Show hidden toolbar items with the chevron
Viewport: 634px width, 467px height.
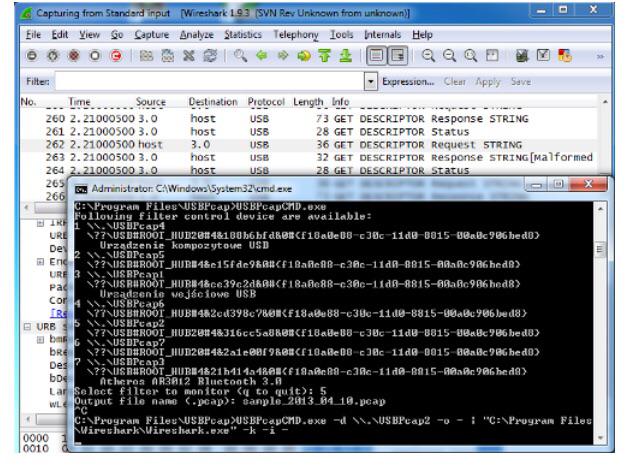click(x=600, y=56)
